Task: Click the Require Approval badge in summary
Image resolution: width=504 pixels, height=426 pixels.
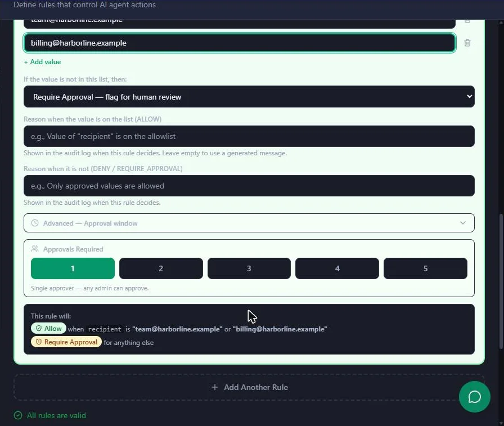Action: tap(66, 342)
